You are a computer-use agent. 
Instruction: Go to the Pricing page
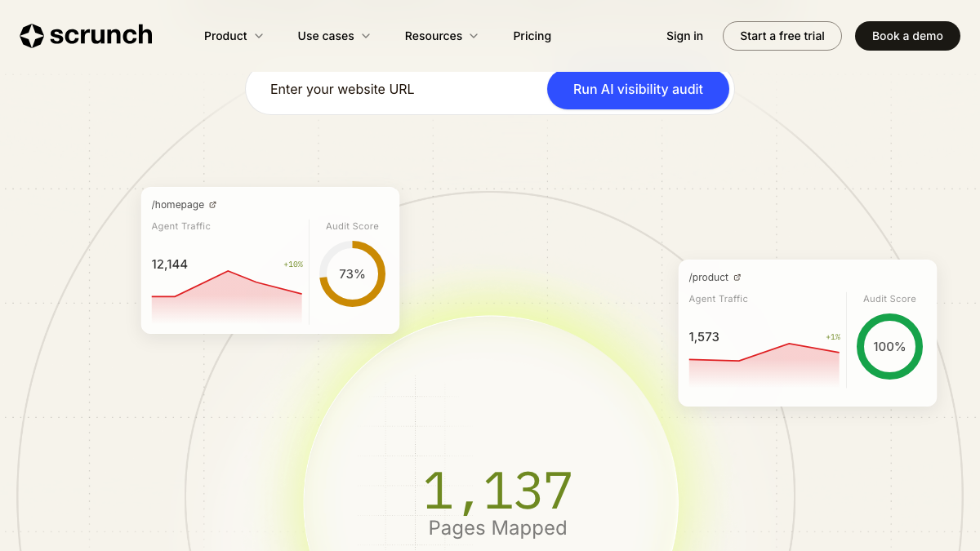click(x=532, y=36)
